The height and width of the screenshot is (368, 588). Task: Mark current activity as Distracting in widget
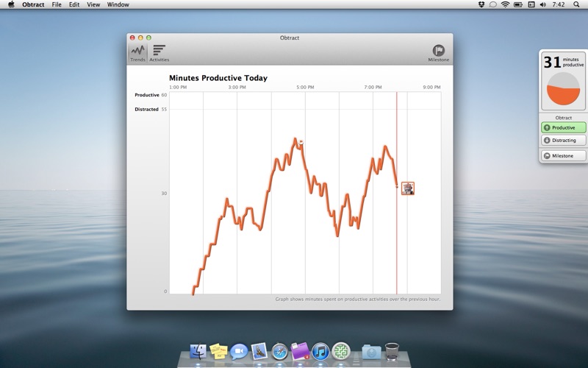pos(563,140)
